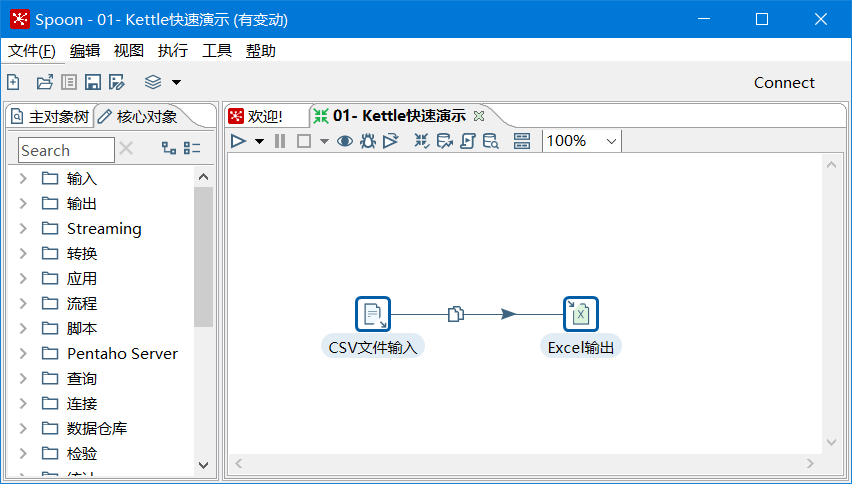The height and width of the screenshot is (484, 852).
Task: Click the perspectives layers icon
Action: click(x=153, y=83)
